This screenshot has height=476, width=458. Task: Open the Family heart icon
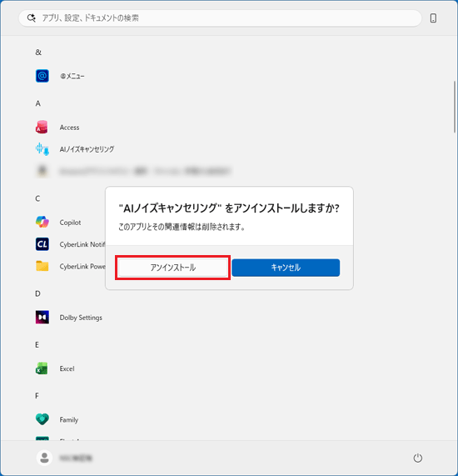point(42,419)
